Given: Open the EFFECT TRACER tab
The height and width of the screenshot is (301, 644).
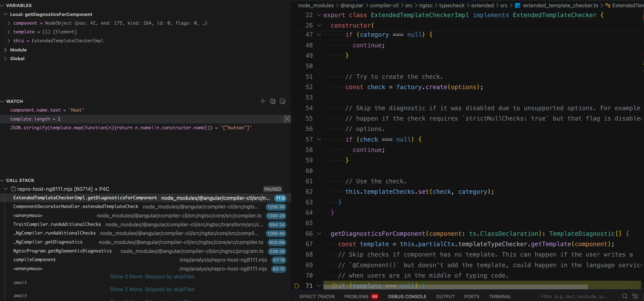Looking at the screenshot, I should tap(317, 296).
